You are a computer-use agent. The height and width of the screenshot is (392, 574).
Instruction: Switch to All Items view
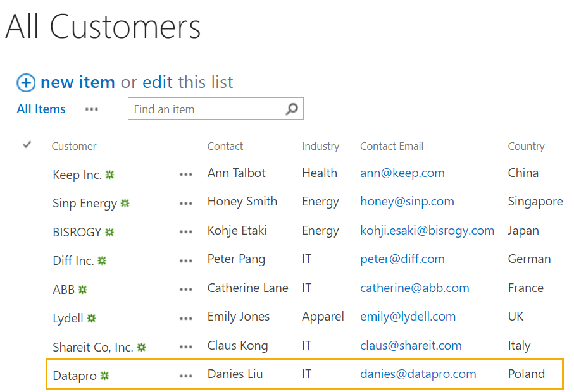coord(41,109)
